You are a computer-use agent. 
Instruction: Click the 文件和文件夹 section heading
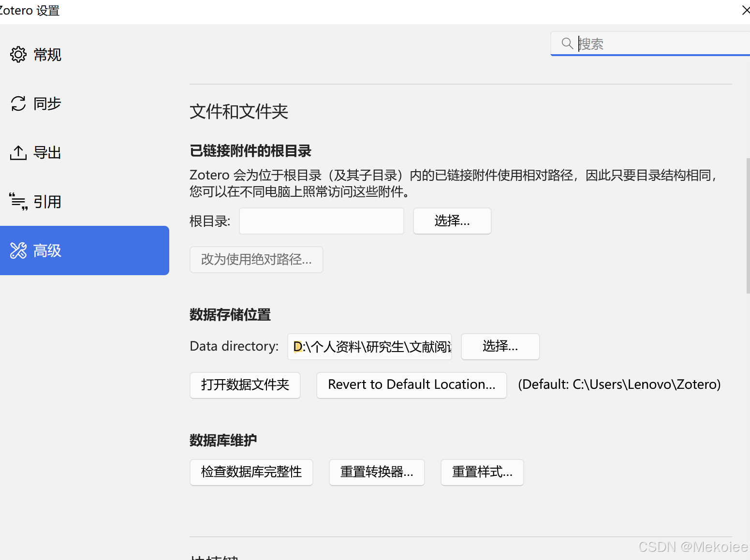[239, 112]
